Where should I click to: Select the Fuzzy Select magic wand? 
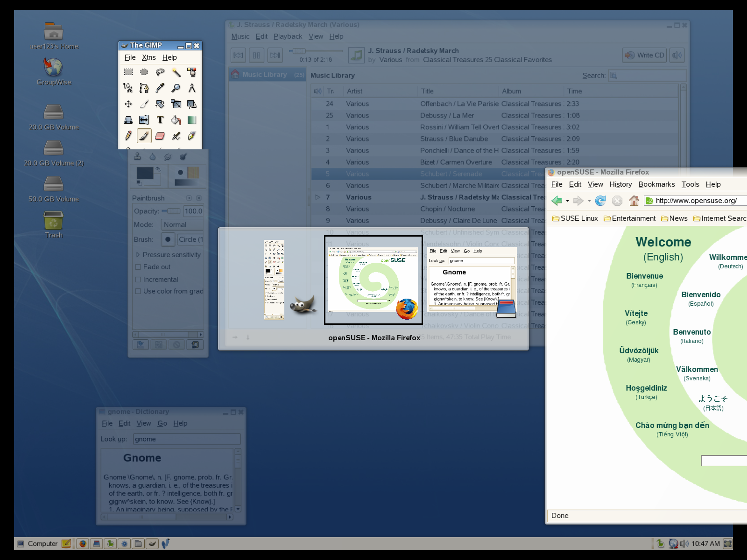coord(176,72)
